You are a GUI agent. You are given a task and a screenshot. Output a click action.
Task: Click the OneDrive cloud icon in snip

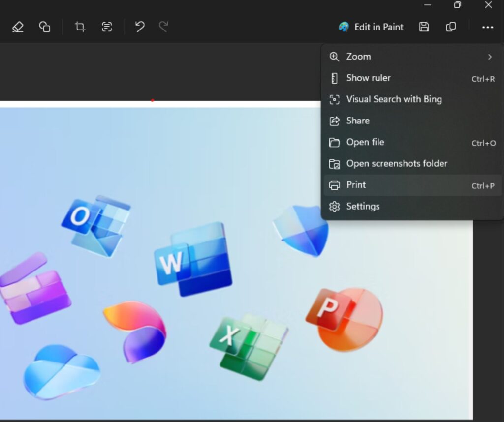[x=62, y=372]
